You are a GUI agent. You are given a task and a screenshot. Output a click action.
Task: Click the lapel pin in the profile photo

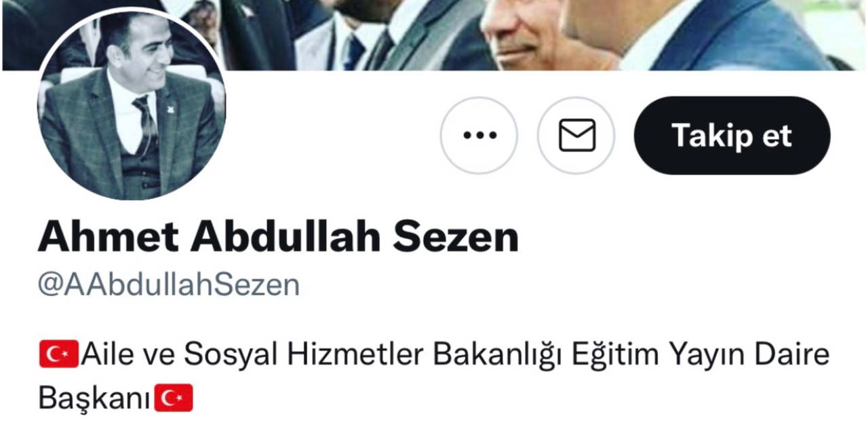click(x=170, y=107)
